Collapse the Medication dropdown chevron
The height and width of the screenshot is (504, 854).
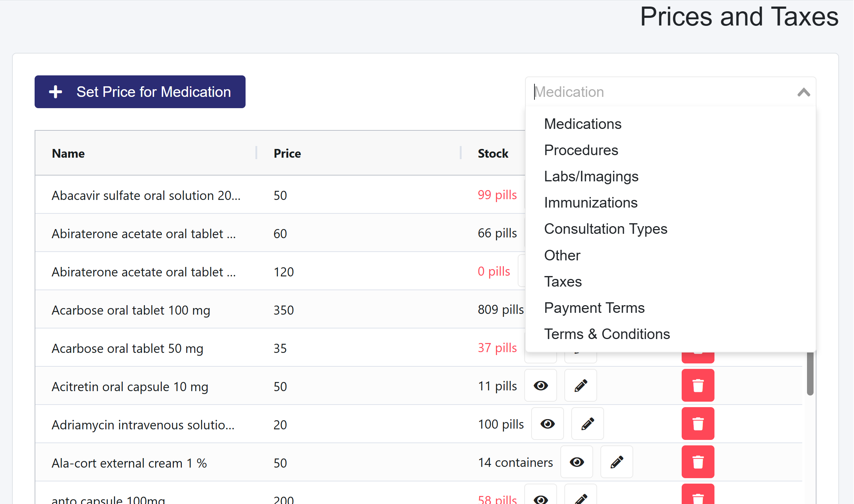[x=803, y=92]
